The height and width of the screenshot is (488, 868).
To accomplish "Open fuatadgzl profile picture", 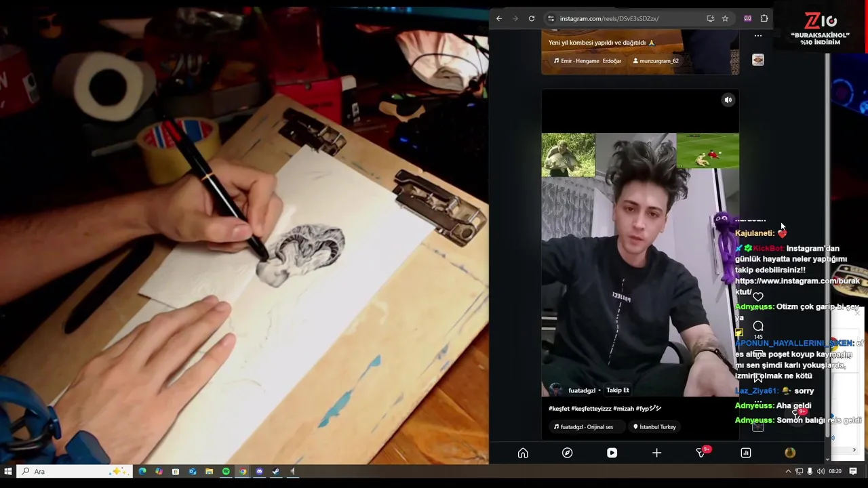I will 556,390.
